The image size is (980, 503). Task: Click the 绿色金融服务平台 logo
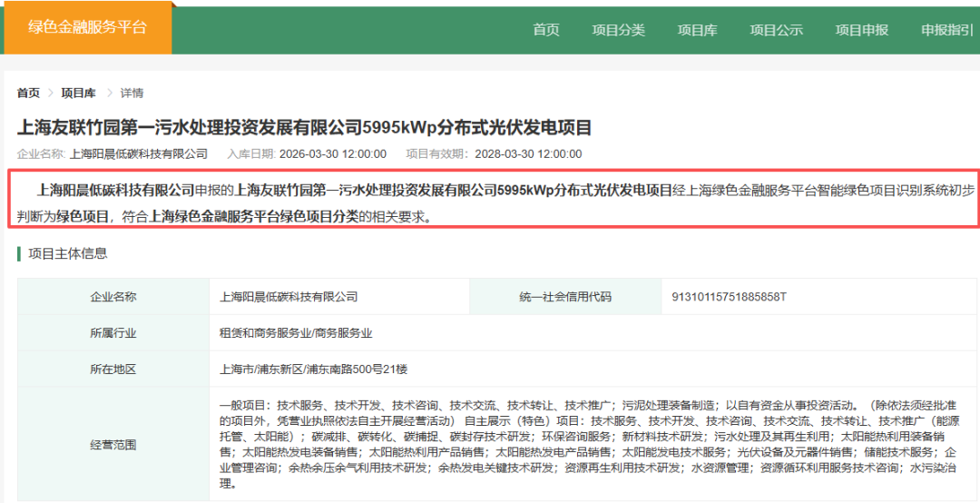pos(87,27)
